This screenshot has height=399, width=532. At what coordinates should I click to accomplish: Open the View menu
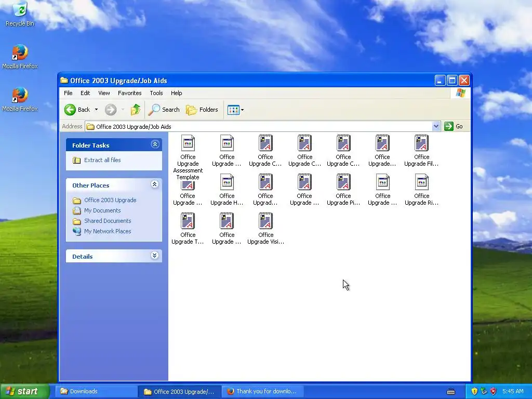coord(104,93)
